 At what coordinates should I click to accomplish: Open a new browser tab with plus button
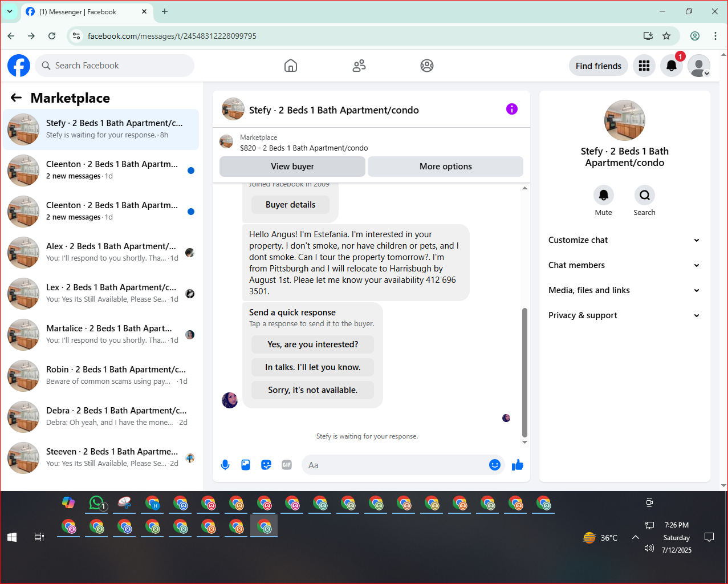165,11
